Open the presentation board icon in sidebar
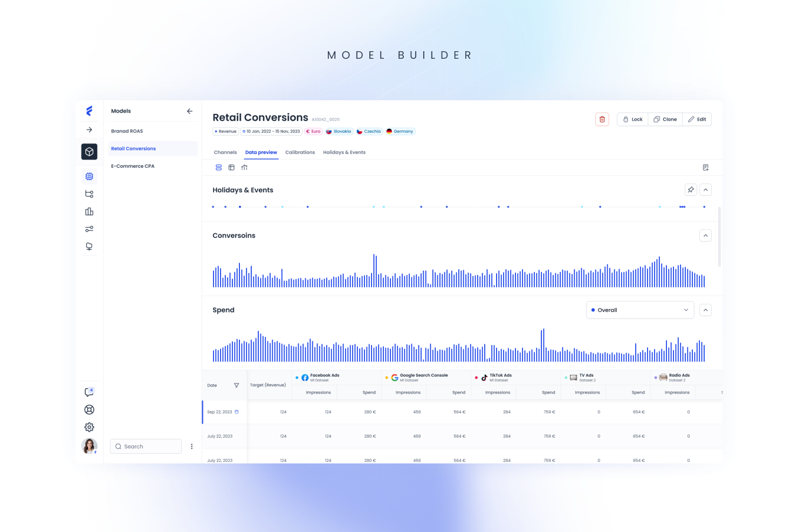Screen dimensions: 798x532 pos(90,246)
